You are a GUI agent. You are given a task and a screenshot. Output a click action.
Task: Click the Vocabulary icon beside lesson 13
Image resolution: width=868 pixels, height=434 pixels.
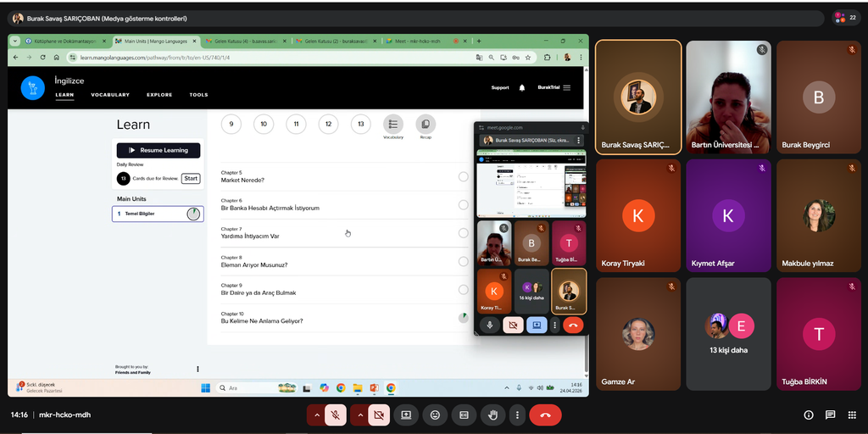click(x=393, y=125)
